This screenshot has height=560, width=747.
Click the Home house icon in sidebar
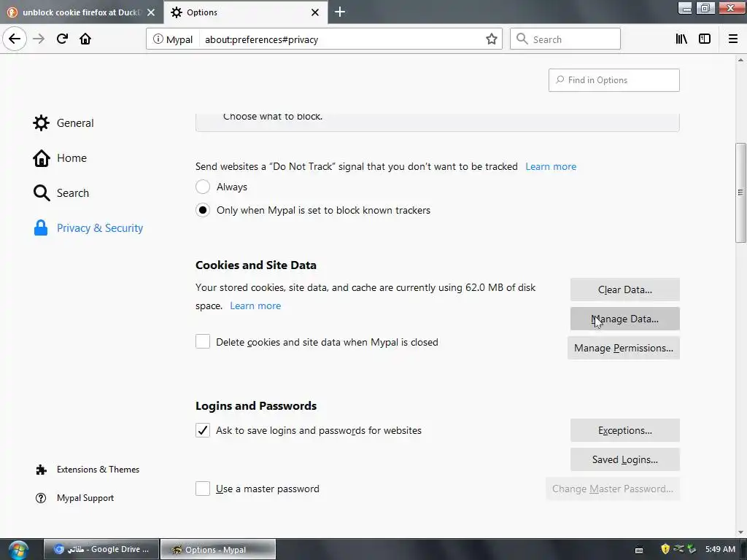41,158
